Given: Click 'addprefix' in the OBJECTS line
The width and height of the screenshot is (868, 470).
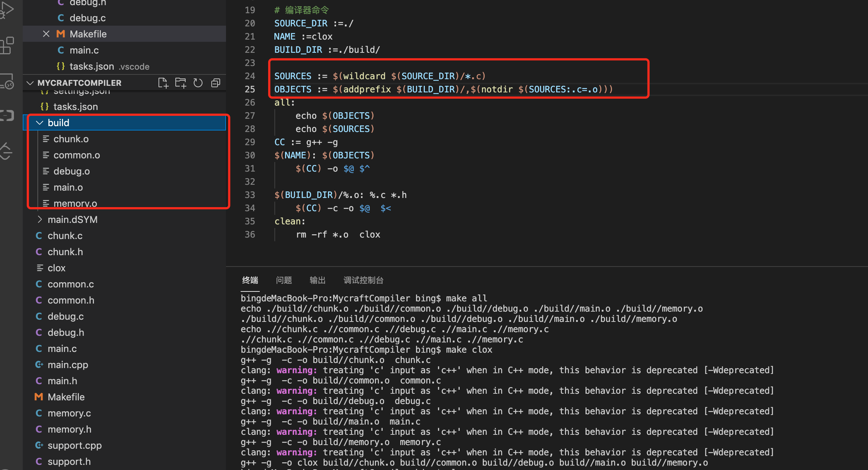Looking at the screenshot, I should (367, 89).
